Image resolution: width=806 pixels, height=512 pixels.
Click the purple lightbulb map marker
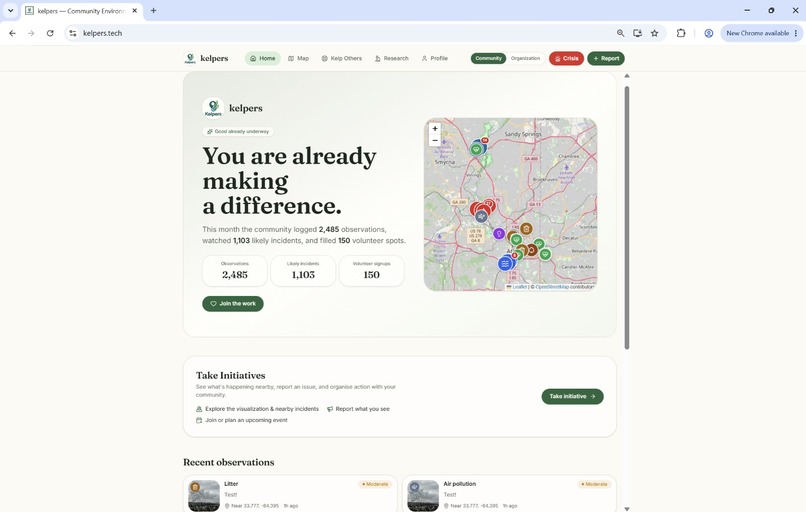(x=499, y=234)
